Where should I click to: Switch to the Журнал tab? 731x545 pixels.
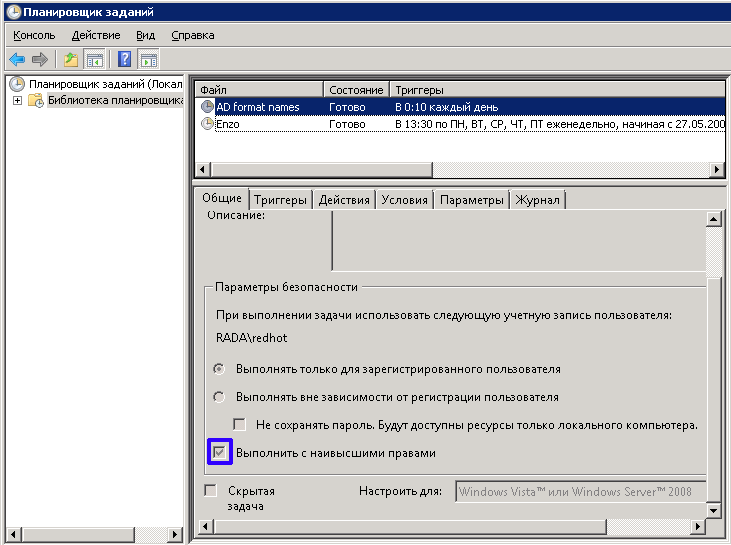point(538,200)
